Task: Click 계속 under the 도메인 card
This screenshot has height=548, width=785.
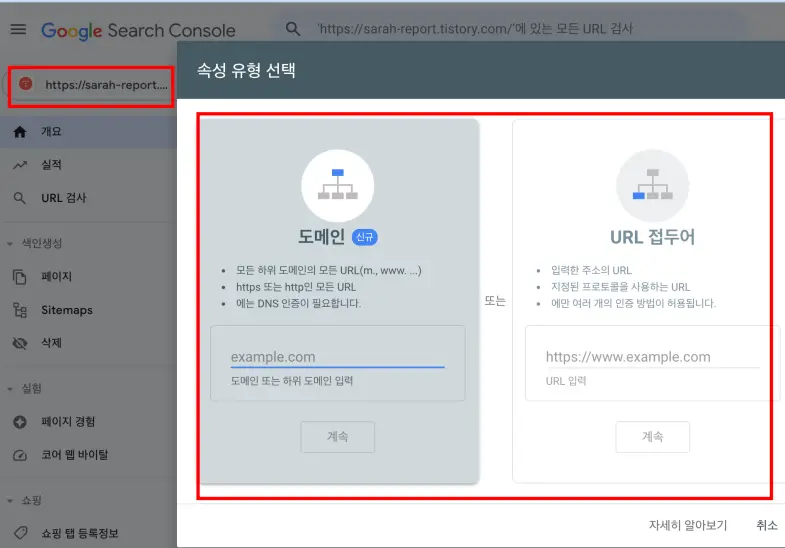Action: click(337, 437)
